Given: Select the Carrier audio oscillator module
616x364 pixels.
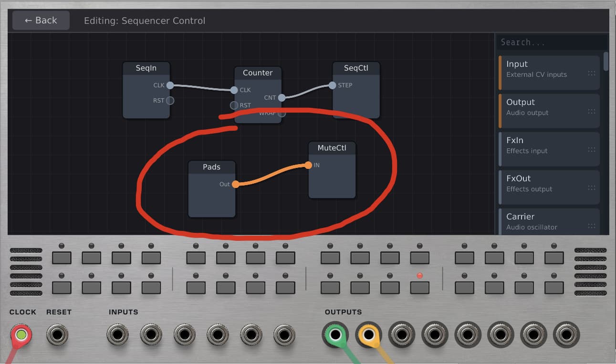Looking at the screenshot, I should click(x=549, y=221).
